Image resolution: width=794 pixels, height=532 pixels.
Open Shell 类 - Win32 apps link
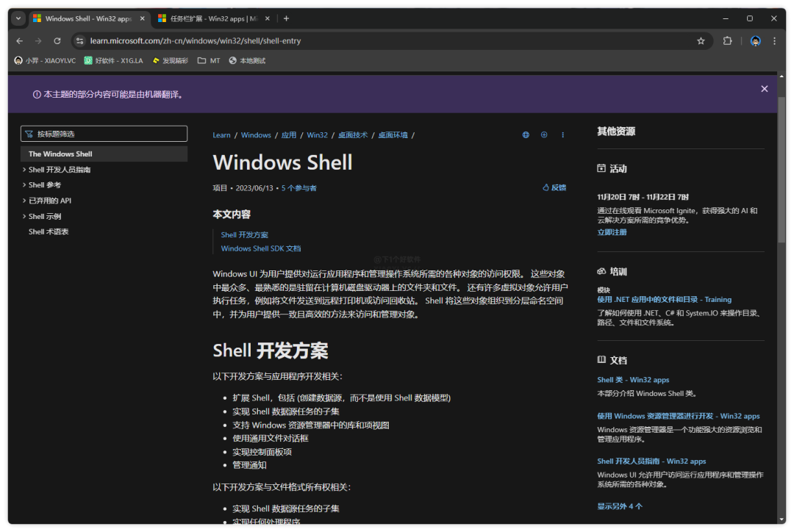[x=633, y=380]
